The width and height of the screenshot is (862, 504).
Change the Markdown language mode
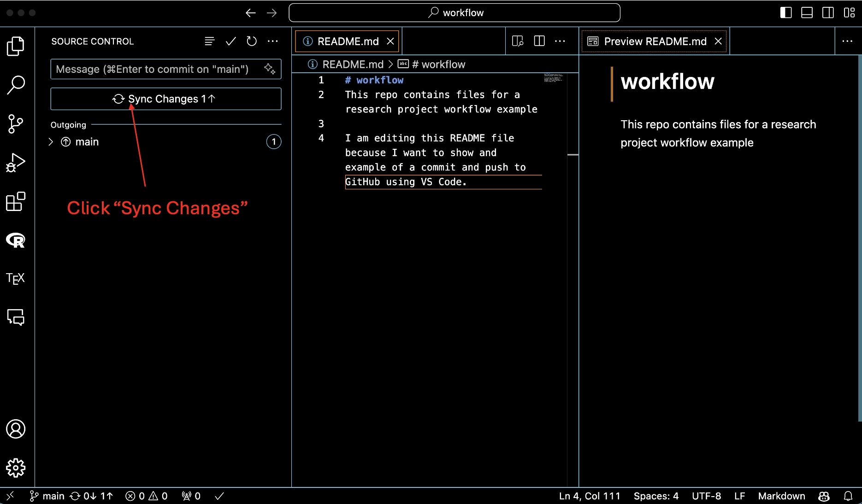coord(782,496)
